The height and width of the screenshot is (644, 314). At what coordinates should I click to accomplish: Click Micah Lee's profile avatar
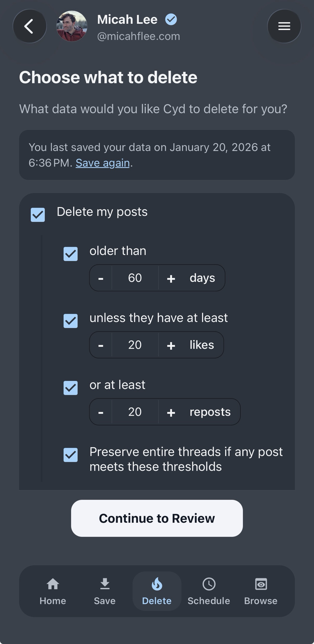71,26
